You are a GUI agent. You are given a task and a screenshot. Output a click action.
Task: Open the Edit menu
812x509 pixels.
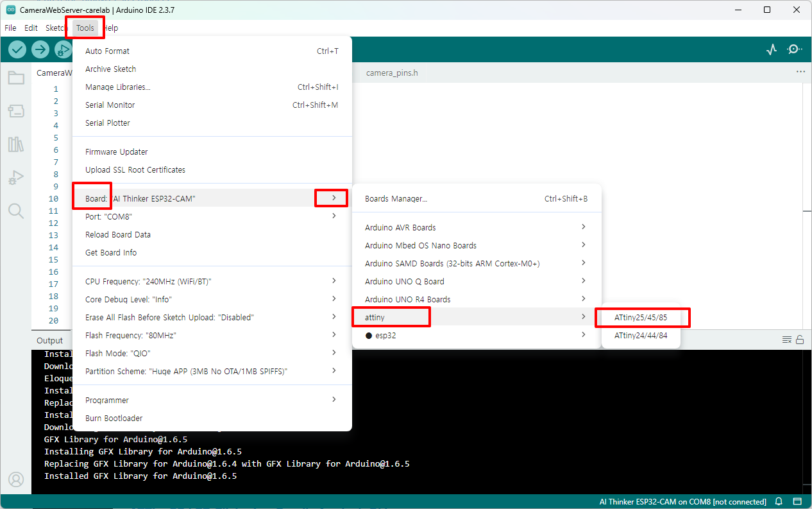pos(31,28)
